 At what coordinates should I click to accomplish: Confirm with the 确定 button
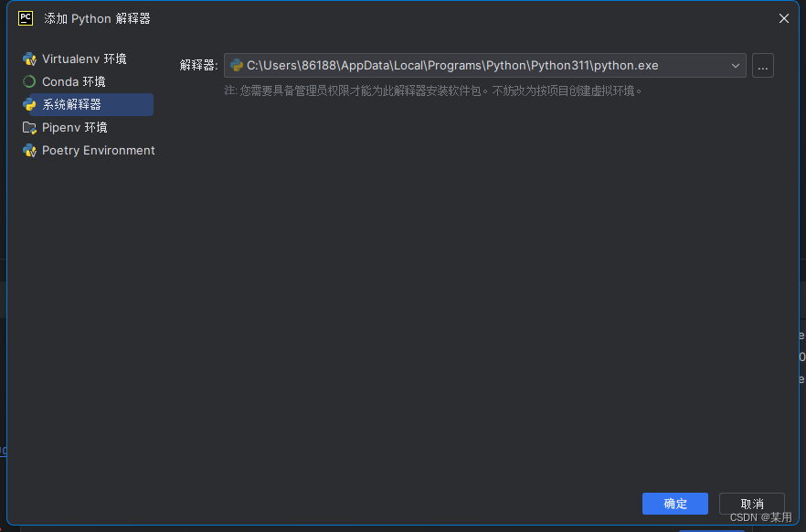pyautogui.click(x=675, y=504)
